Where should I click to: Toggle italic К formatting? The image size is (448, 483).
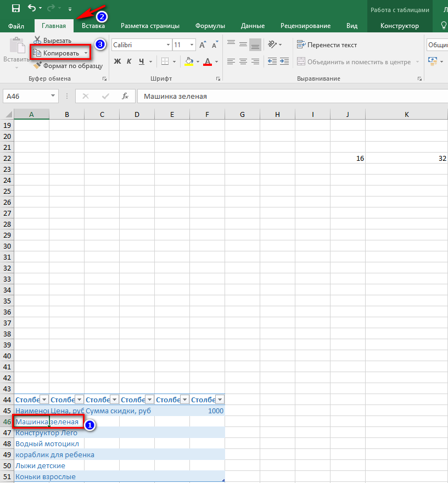129,61
